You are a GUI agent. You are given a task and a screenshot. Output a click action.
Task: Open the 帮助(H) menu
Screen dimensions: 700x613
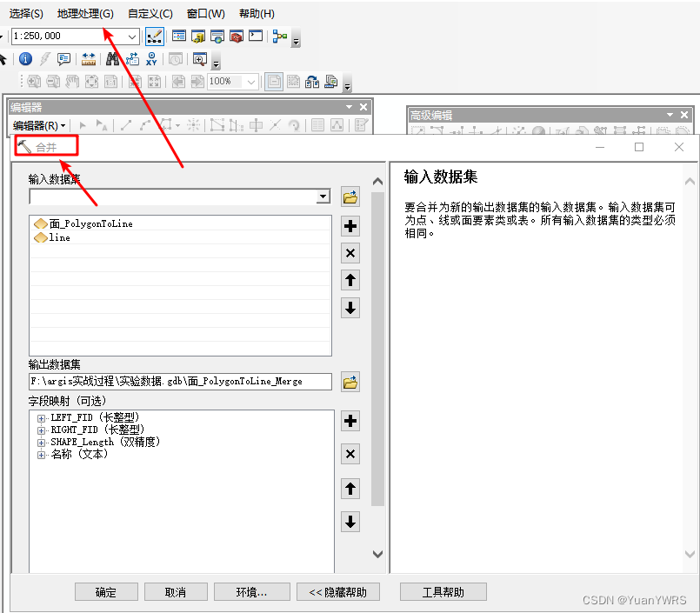click(257, 14)
